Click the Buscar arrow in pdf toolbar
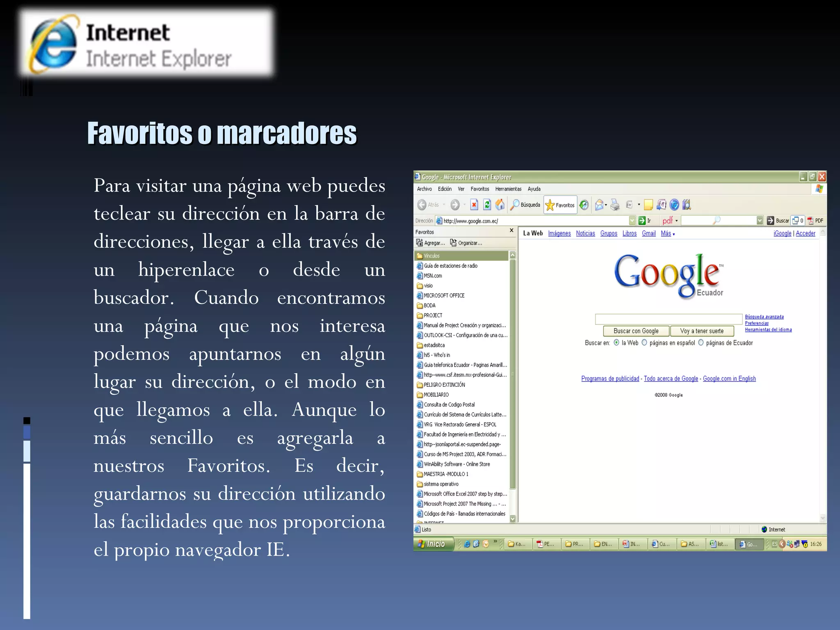The width and height of the screenshot is (840, 630). tap(770, 221)
